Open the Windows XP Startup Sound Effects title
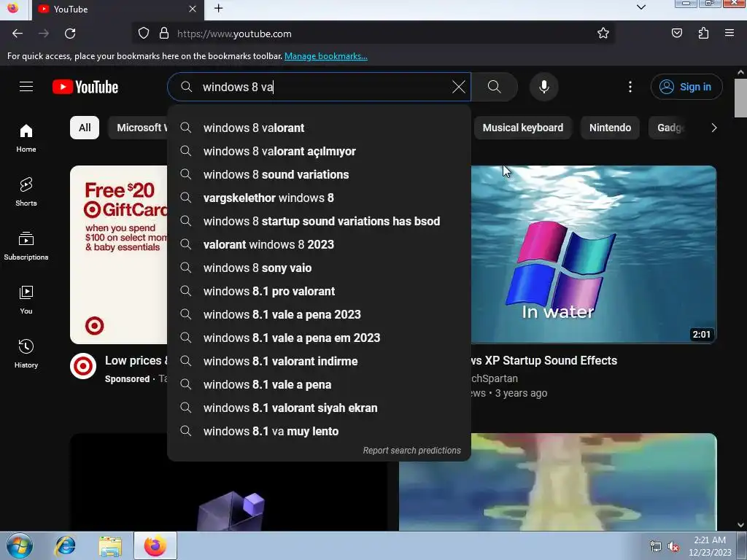Screen dimensions: 747x560 click(x=543, y=360)
